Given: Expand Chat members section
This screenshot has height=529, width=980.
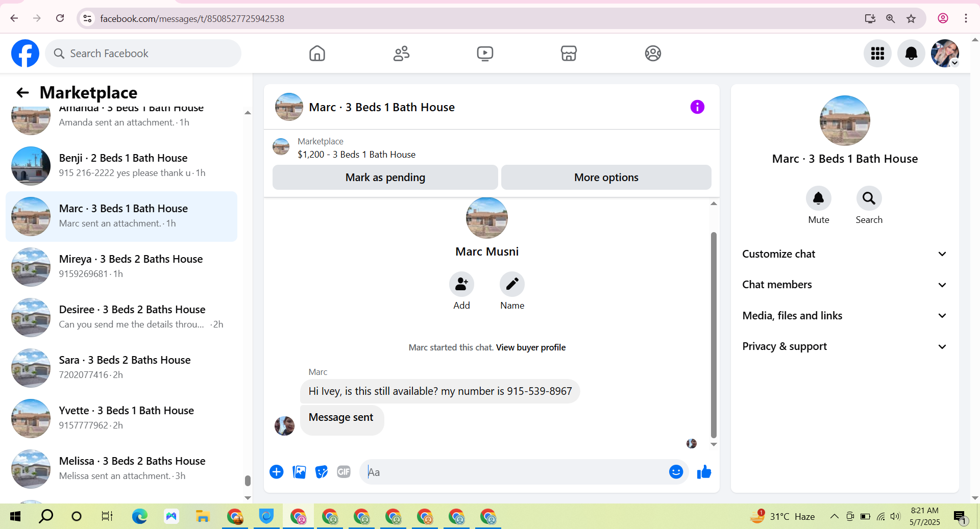Looking at the screenshot, I should coord(845,285).
